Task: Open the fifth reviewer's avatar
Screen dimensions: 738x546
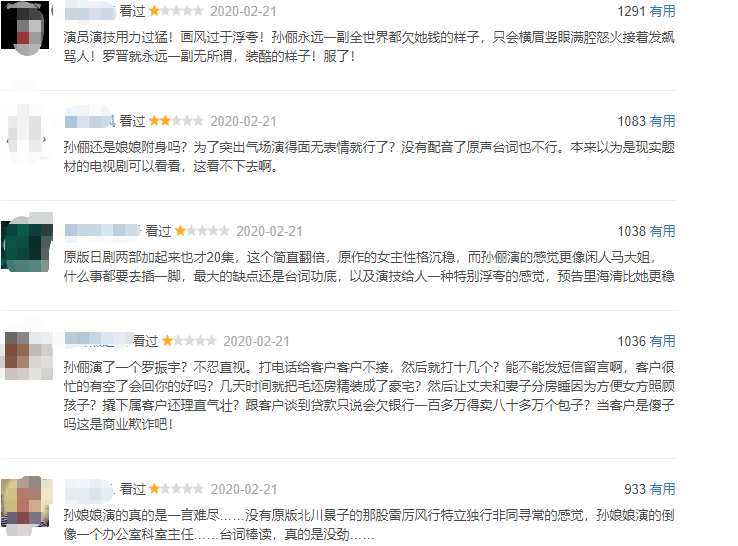Action: point(27,507)
